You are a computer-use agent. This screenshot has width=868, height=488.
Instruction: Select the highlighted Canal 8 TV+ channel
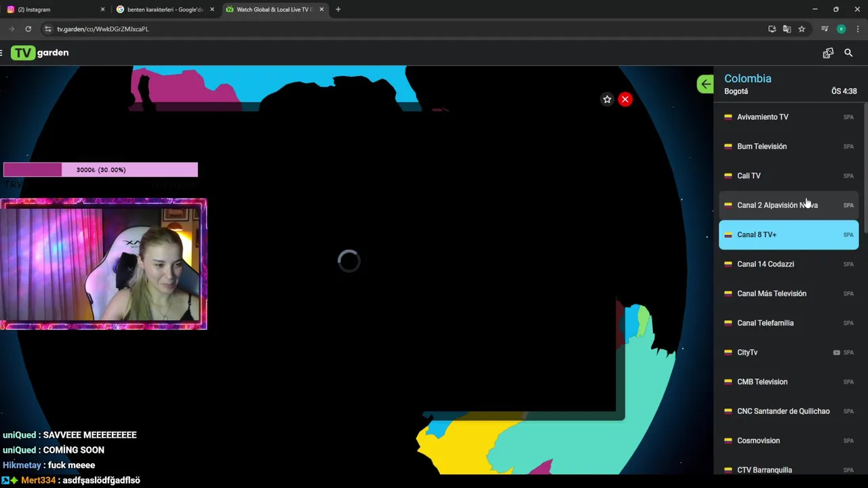(789, 235)
